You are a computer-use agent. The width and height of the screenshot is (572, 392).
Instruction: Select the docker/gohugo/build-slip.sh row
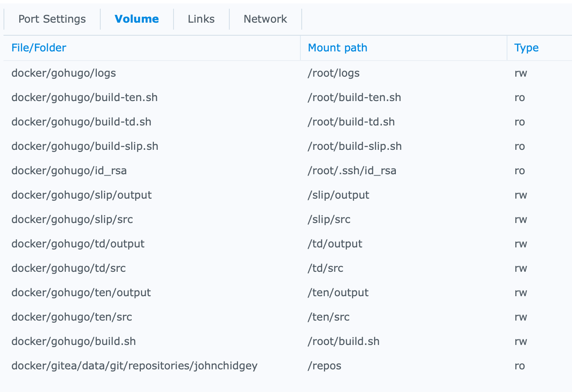click(x=85, y=146)
